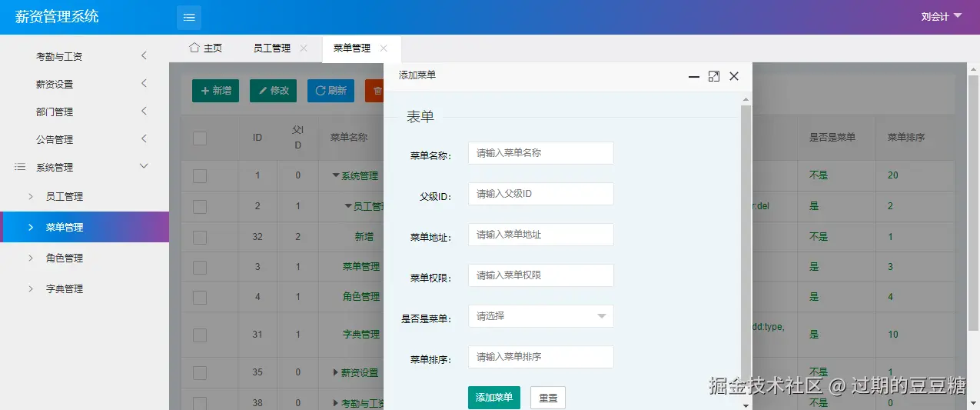Focus the 菜单地址 input field
980x410 pixels.
(541, 235)
